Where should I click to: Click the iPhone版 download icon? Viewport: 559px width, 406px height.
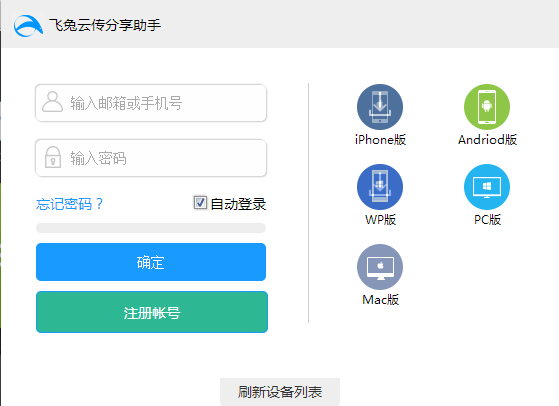(x=380, y=107)
